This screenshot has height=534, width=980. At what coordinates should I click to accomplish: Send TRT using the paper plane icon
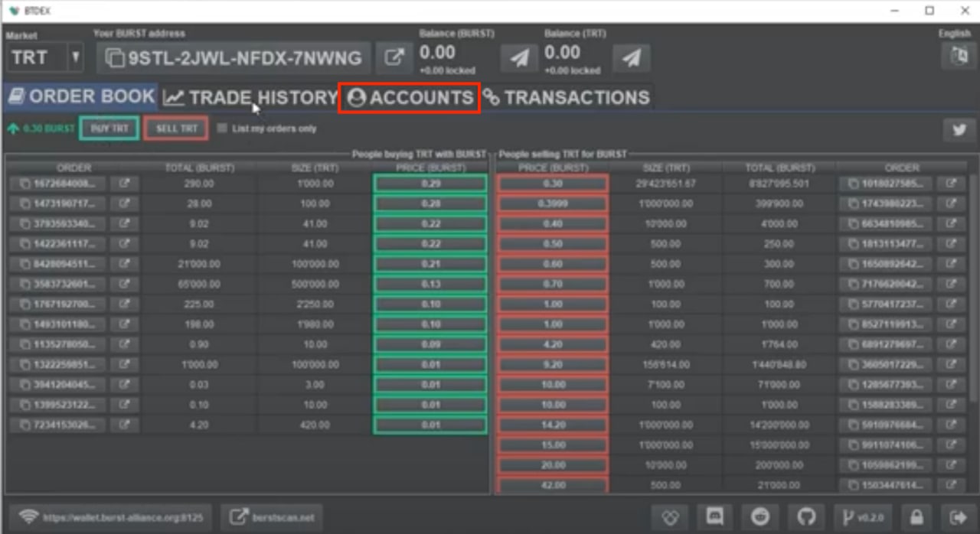(632, 58)
